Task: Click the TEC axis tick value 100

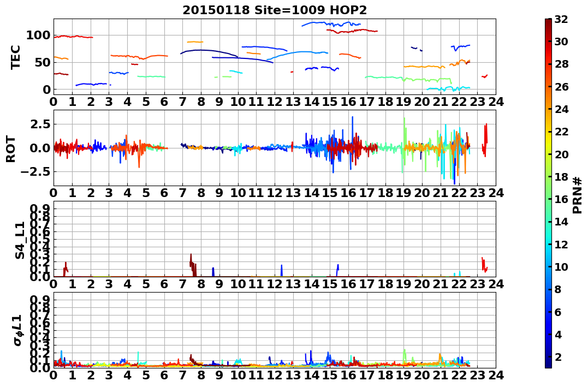Action: (x=38, y=35)
